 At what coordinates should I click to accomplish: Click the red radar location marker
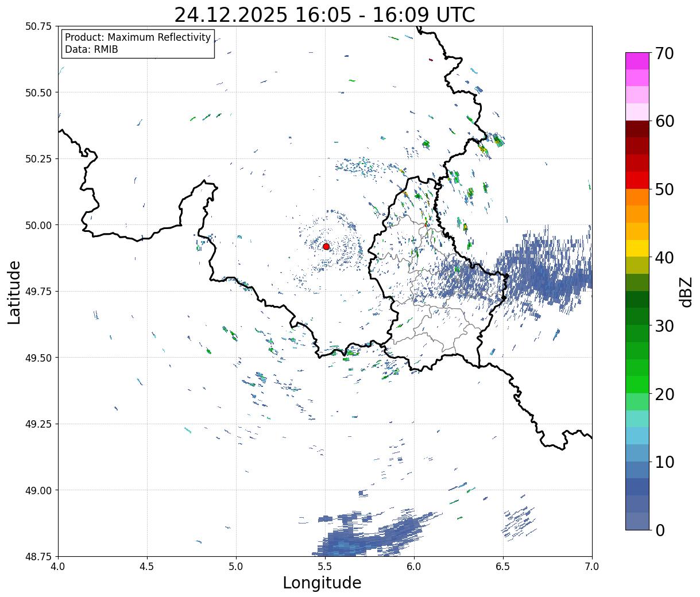[x=326, y=246]
